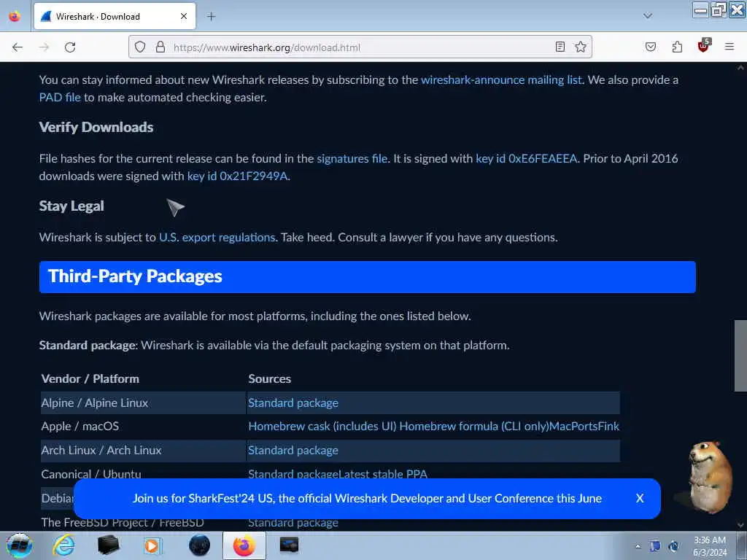This screenshot has width=747, height=560.
Task: Open the Firefox application menu
Action: tap(729, 47)
